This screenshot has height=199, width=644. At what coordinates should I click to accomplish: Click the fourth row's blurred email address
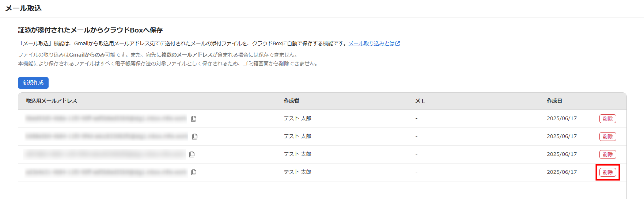(x=106, y=172)
